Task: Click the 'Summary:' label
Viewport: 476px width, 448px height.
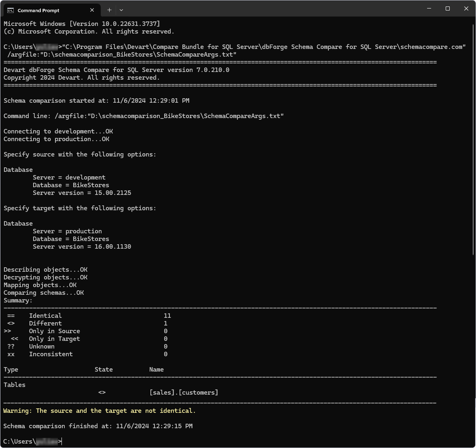Action: pyautogui.click(x=18, y=300)
